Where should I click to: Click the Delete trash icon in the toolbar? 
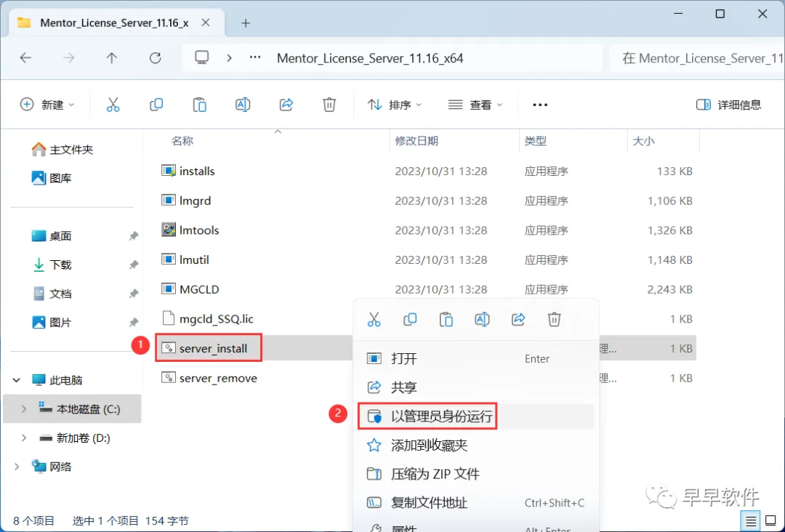[329, 105]
